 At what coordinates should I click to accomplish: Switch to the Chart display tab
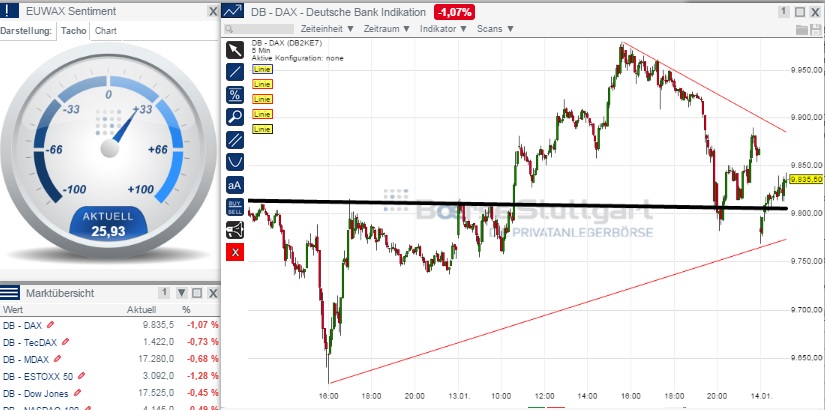coord(106,31)
